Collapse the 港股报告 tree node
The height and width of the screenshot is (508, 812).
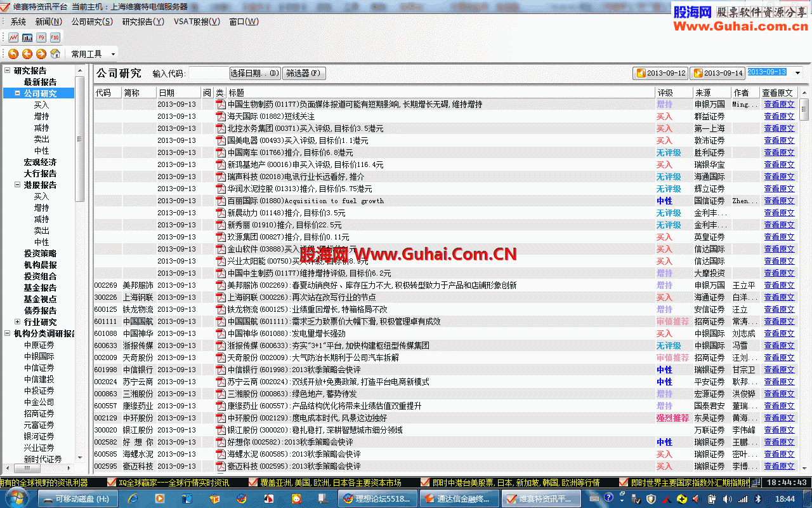17,185
